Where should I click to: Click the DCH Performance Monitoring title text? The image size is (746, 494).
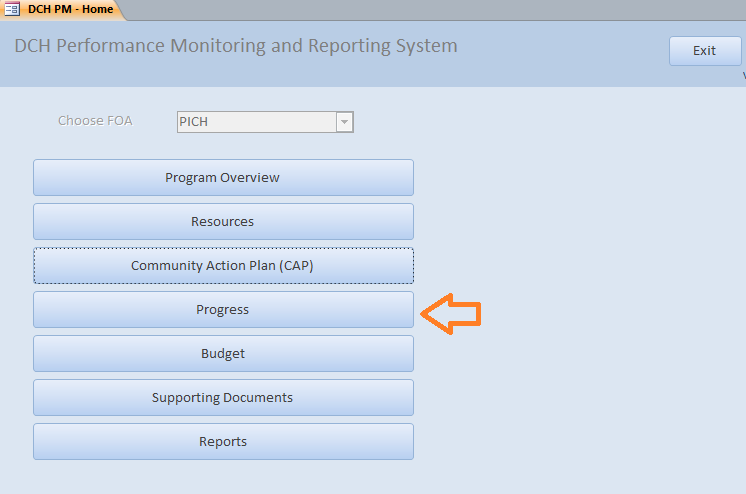coord(236,46)
